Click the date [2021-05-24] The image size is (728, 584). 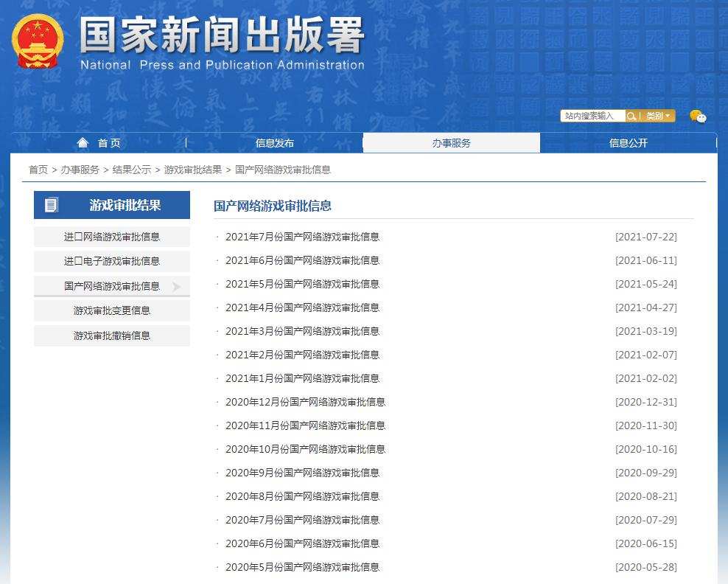(x=645, y=284)
